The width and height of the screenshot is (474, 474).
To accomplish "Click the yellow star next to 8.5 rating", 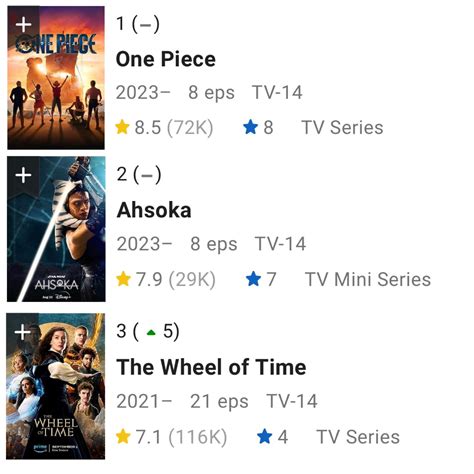I will pos(122,127).
